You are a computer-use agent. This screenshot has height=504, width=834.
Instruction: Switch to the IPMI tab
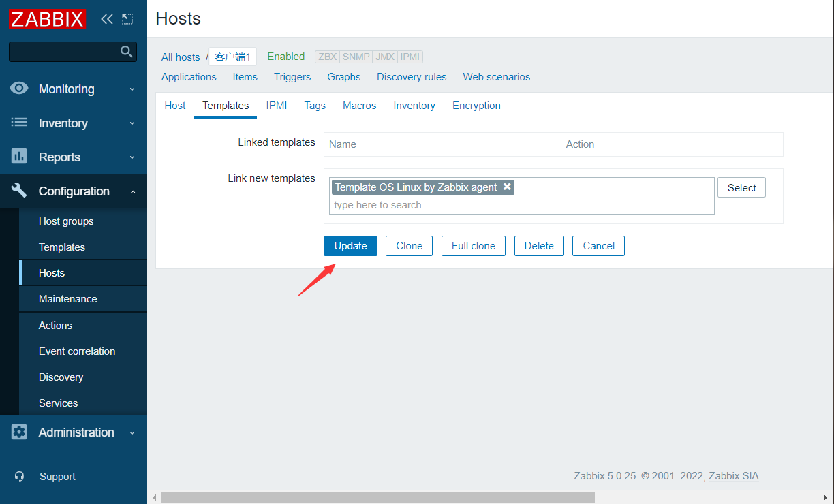tap(277, 106)
